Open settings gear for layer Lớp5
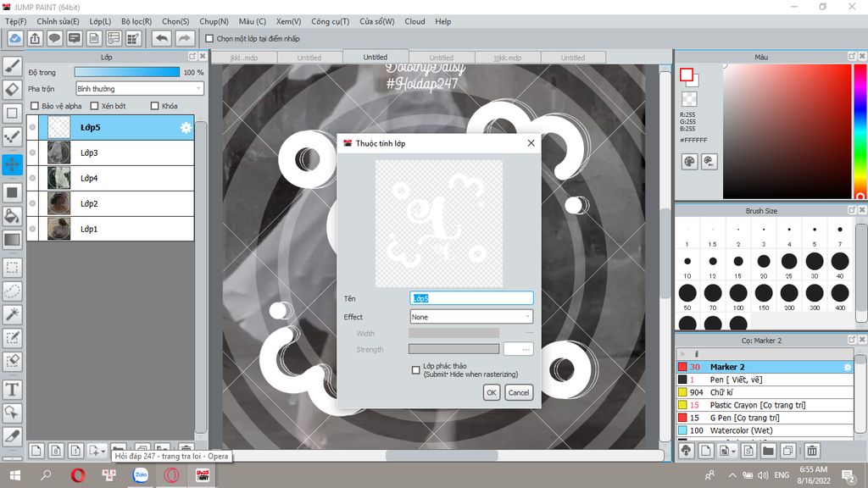The image size is (868, 488). (186, 128)
